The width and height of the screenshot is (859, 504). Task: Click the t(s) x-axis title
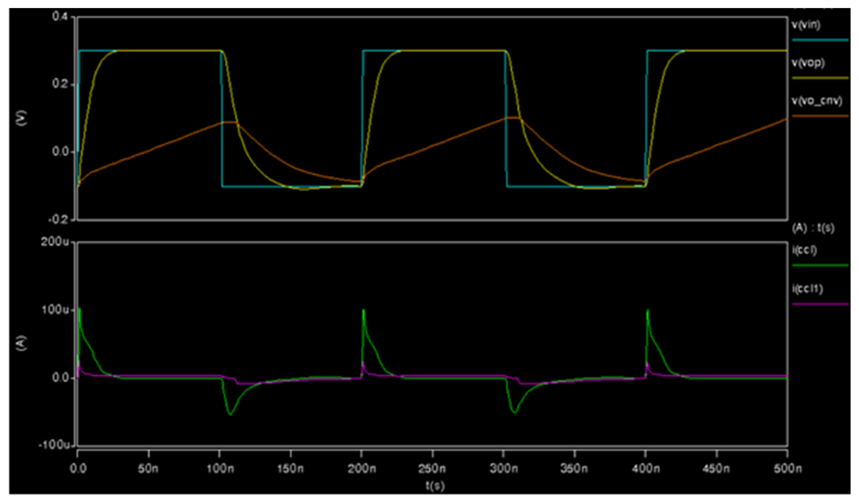click(435, 486)
